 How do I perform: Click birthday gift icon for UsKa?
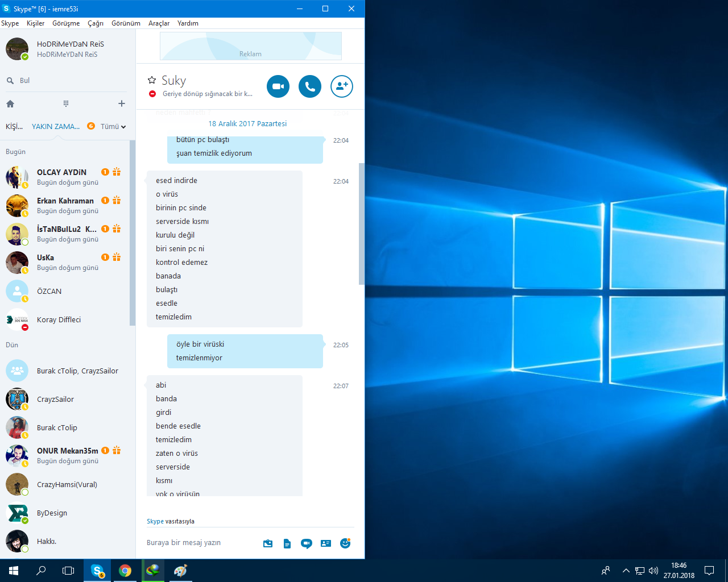(117, 257)
